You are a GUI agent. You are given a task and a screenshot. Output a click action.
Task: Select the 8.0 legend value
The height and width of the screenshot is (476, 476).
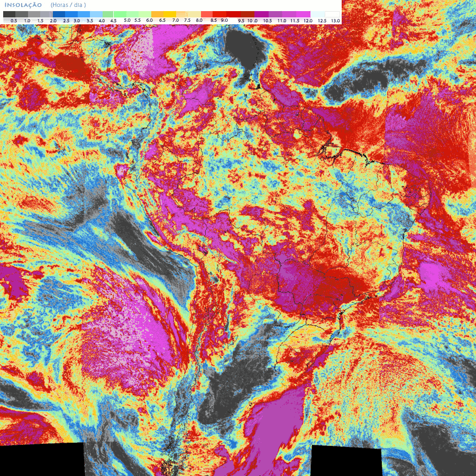[x=199, y=20]
